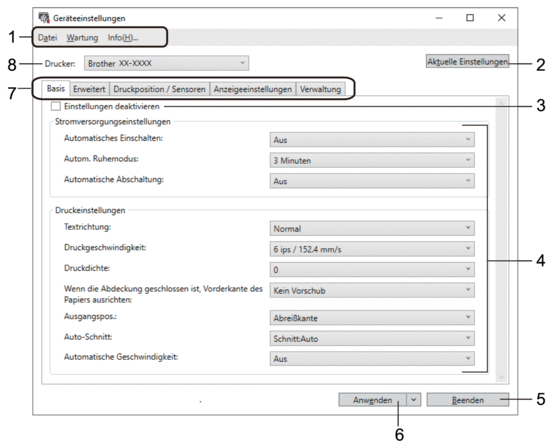Open the Textrichtung dropdown
Screen dimensions: 556x446
372,228
